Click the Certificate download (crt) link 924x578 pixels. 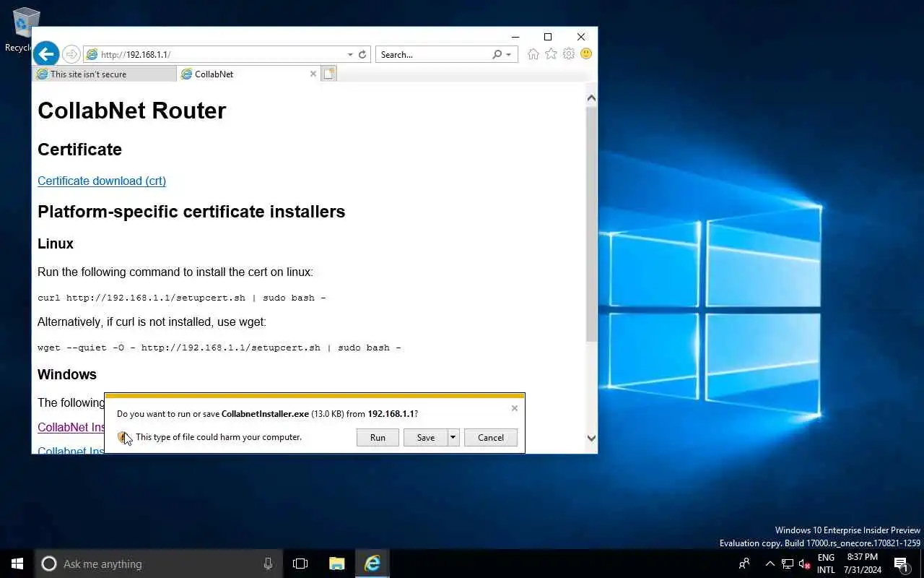[x=102, y=181]
